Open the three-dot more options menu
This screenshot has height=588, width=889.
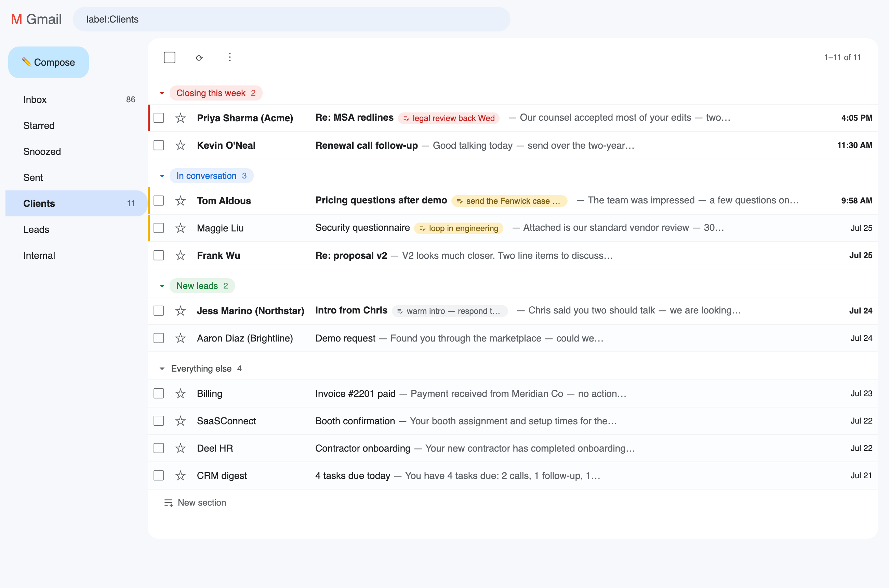pos(230,57)
